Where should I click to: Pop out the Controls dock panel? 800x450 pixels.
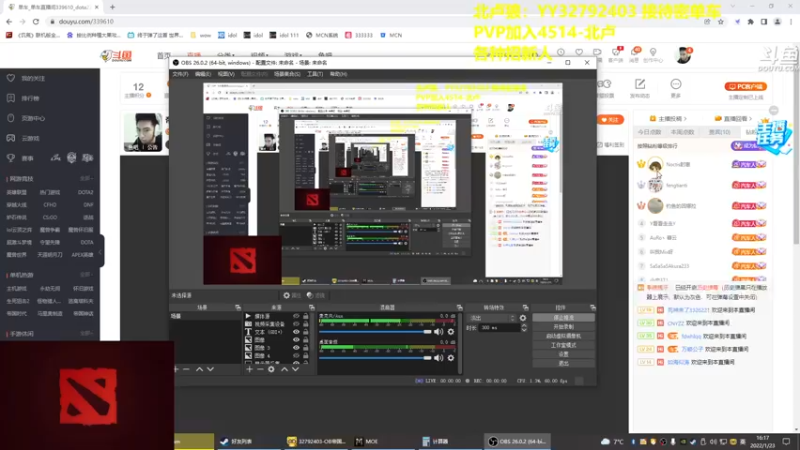592,308
